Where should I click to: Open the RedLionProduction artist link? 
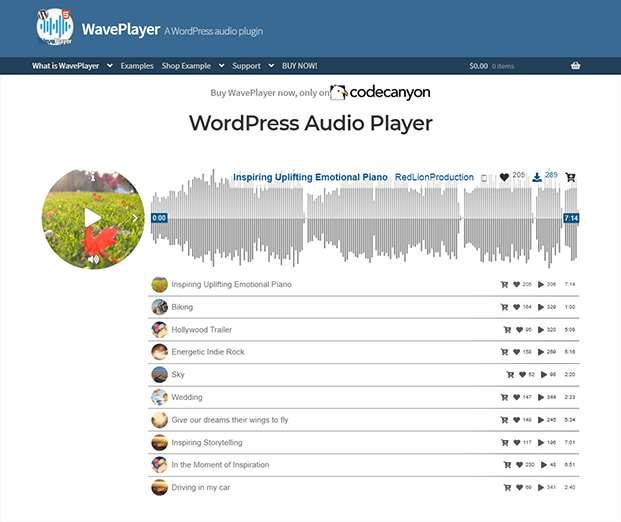point(434,177)
